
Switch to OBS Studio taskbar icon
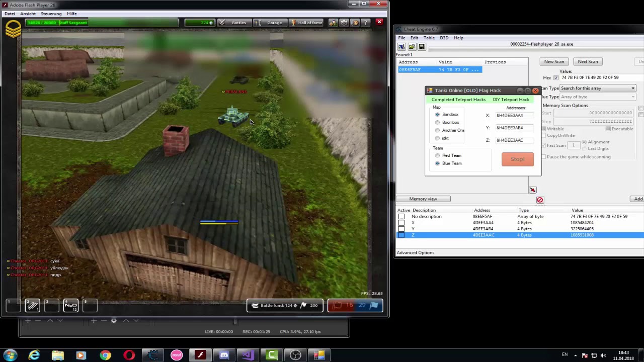coord(295,355)
